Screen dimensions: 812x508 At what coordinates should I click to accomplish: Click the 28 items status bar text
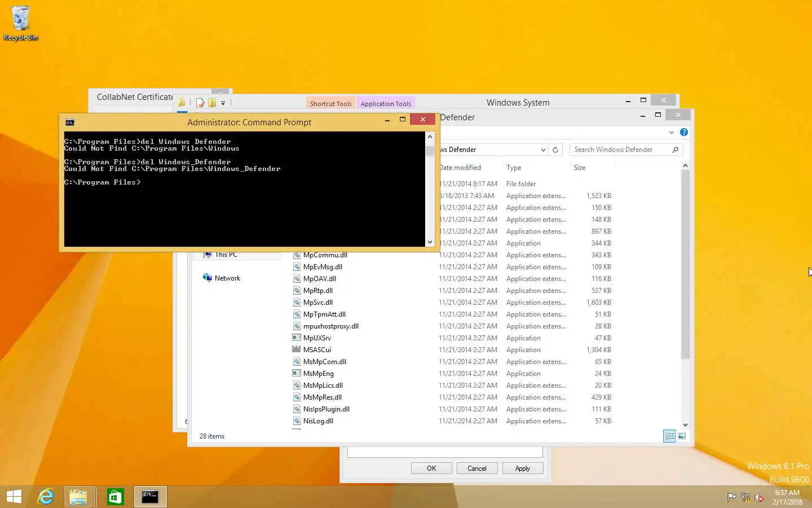[212, 436]
